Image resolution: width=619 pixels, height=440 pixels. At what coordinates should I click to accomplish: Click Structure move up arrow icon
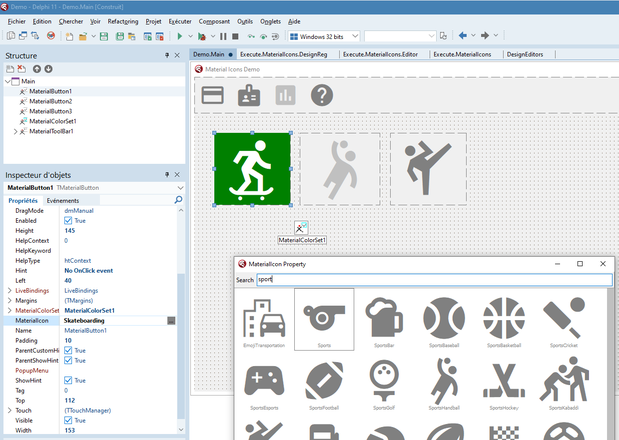click(37, 69)
